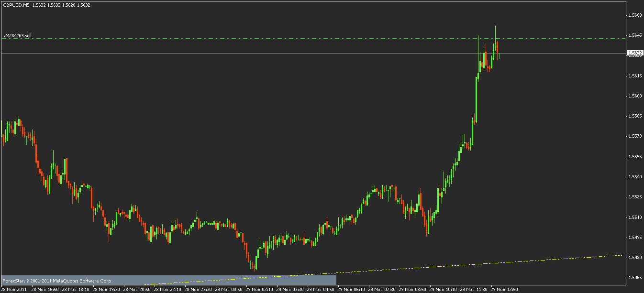Click the 28 Nov 2011 time label
This screenshot has width=644, height=293.
tap(13, 289)
